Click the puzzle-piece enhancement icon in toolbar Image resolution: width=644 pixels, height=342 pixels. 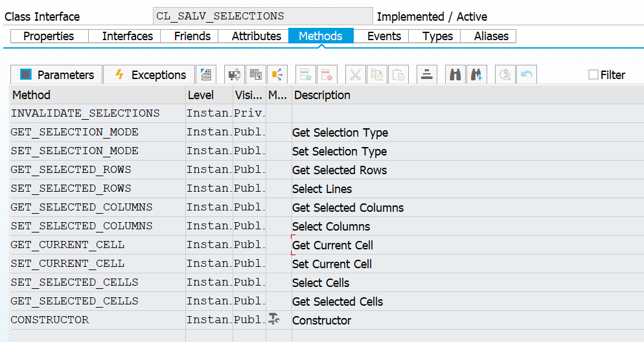pyautogui.click(x=235, y=74)
